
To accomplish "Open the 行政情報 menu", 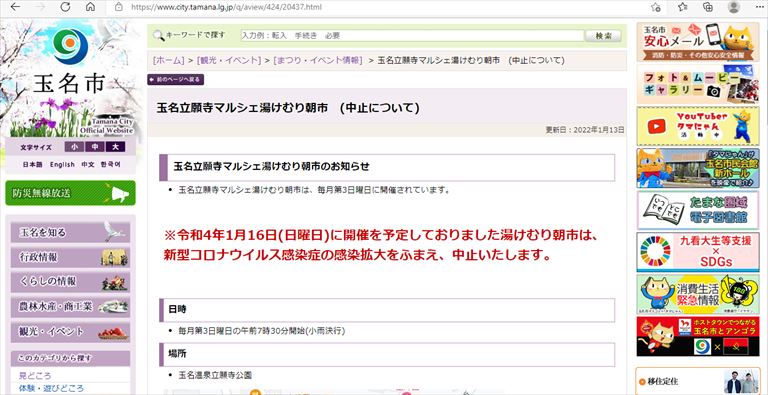I will tap(70, 257).
